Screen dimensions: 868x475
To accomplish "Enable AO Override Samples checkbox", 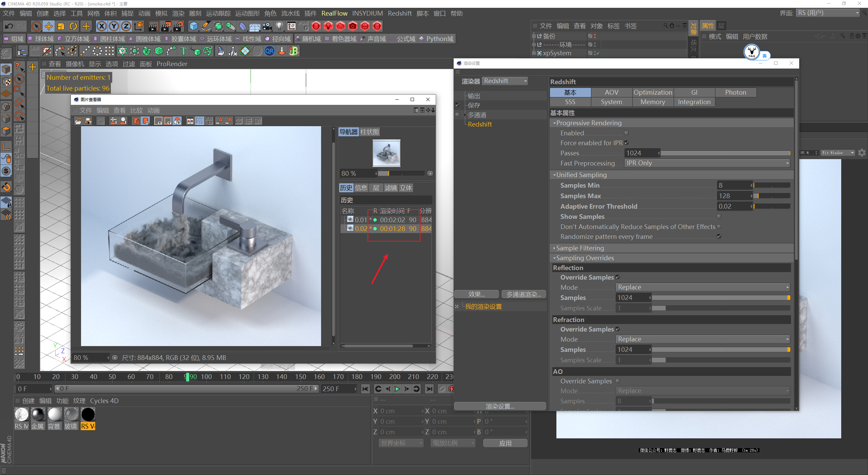I will click(617, 381).
